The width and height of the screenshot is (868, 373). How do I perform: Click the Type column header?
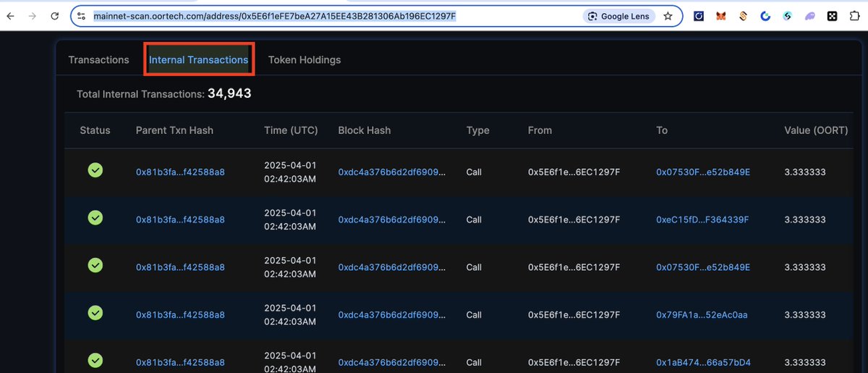coord(477,130)
